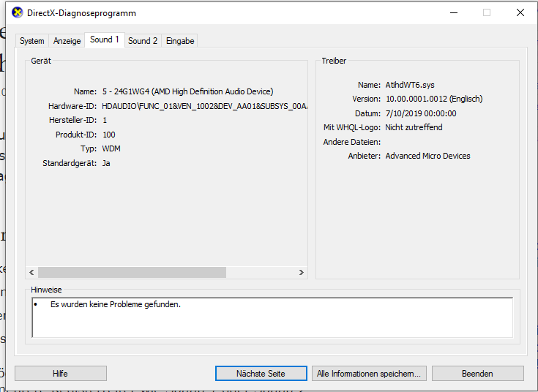Click the Treiber group label
The height and width of the screenshot is (392, 538).
point(334,61)
